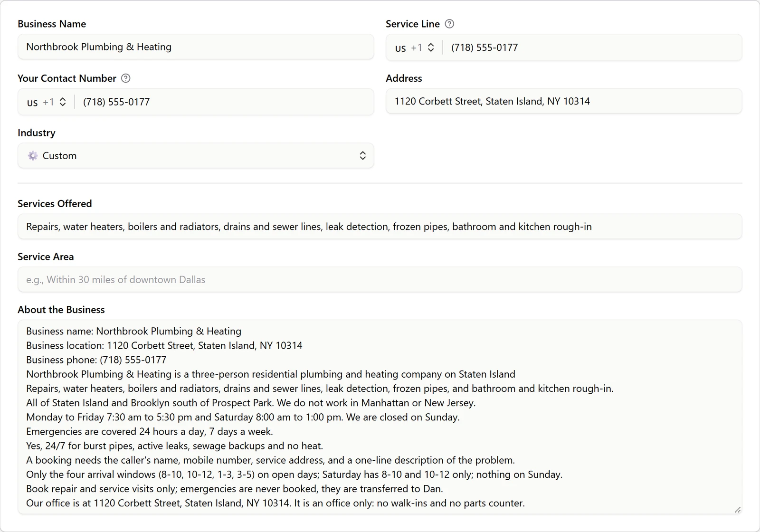Image resolution: width=760 pixels, height=532 pixels.
Task: Click the Your Contact Number phone field
Action: [224, 102]
